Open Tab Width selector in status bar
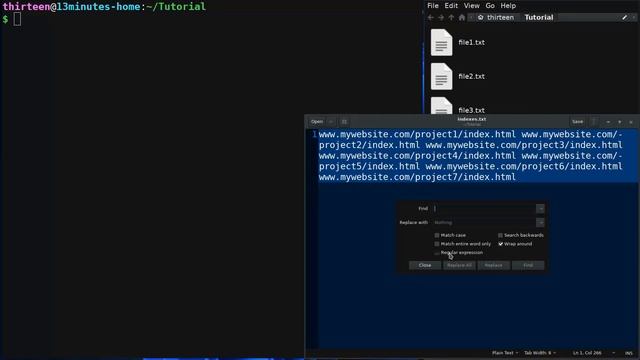640x360 pixels. 540,353
